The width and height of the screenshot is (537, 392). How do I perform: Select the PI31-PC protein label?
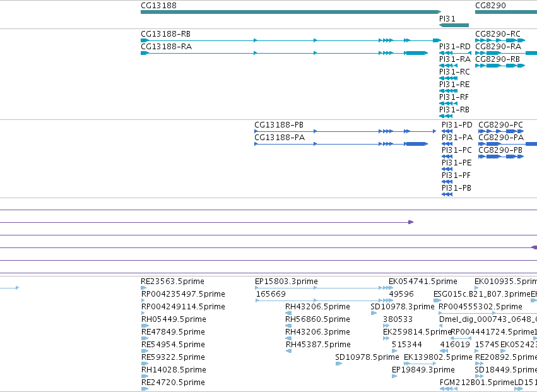tap(456, 150)
